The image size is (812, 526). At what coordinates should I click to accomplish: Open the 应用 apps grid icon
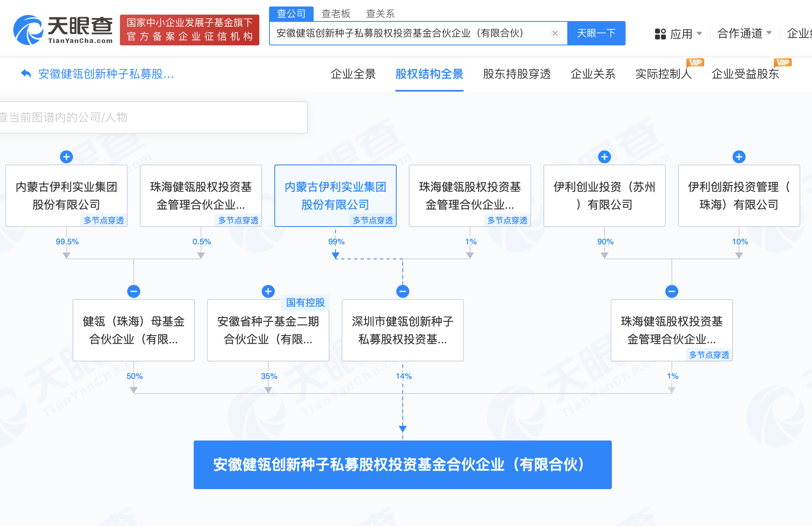coord(660,34)
